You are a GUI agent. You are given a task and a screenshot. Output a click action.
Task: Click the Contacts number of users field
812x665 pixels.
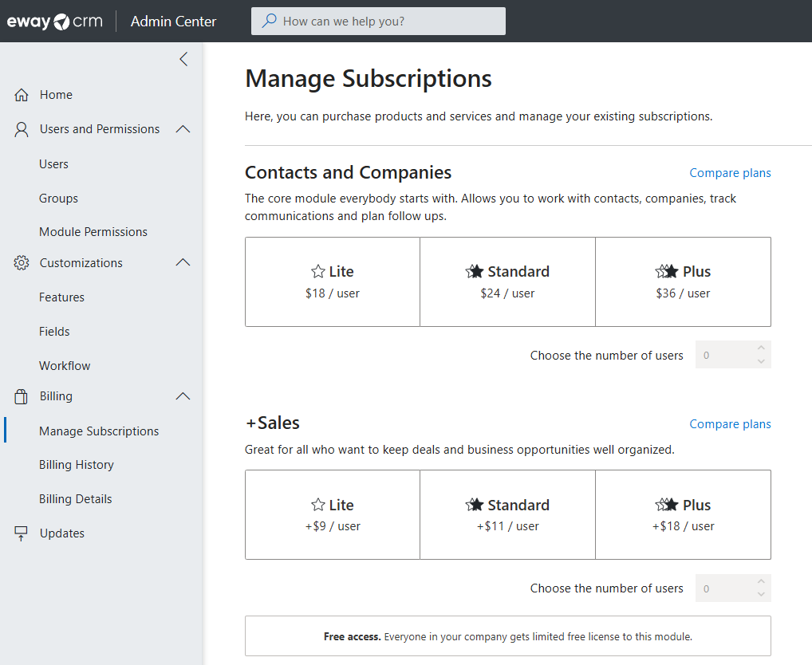click(733, 355)
